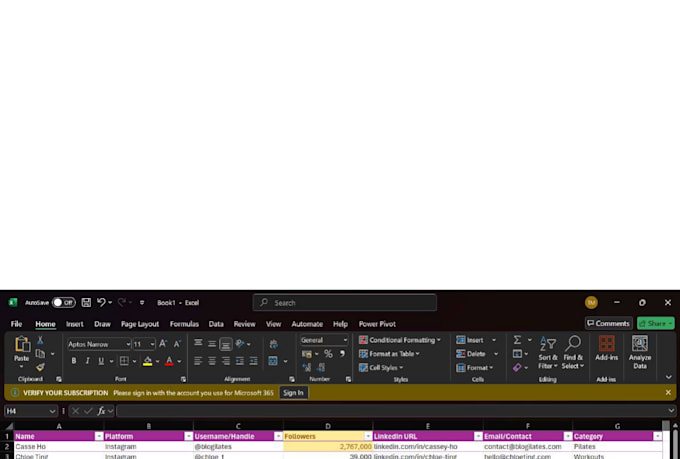Click the Name Box showing H4
This screenshot has width=680, height=459.
[x=30, y=411]
